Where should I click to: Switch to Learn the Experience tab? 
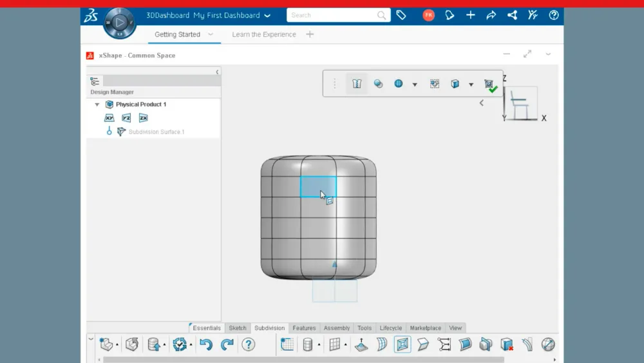pos(264,35)
